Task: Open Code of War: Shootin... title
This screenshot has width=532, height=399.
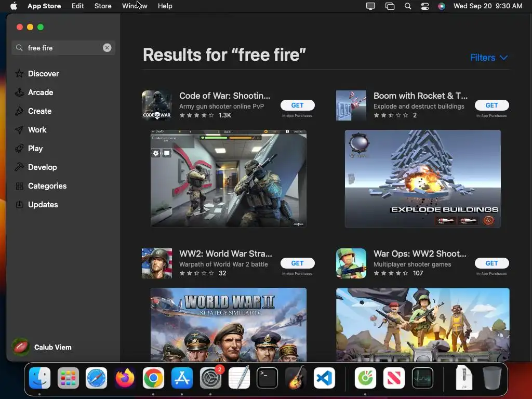Action: (224, 96)
